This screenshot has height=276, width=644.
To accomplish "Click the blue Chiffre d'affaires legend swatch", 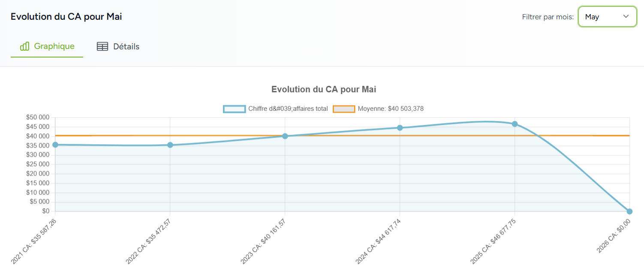I will tap(234, 109).
